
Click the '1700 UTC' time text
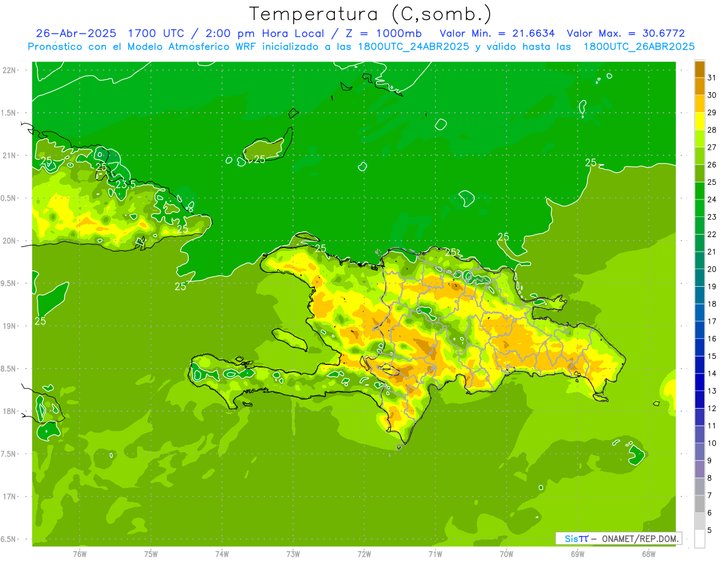click(156, 33)
